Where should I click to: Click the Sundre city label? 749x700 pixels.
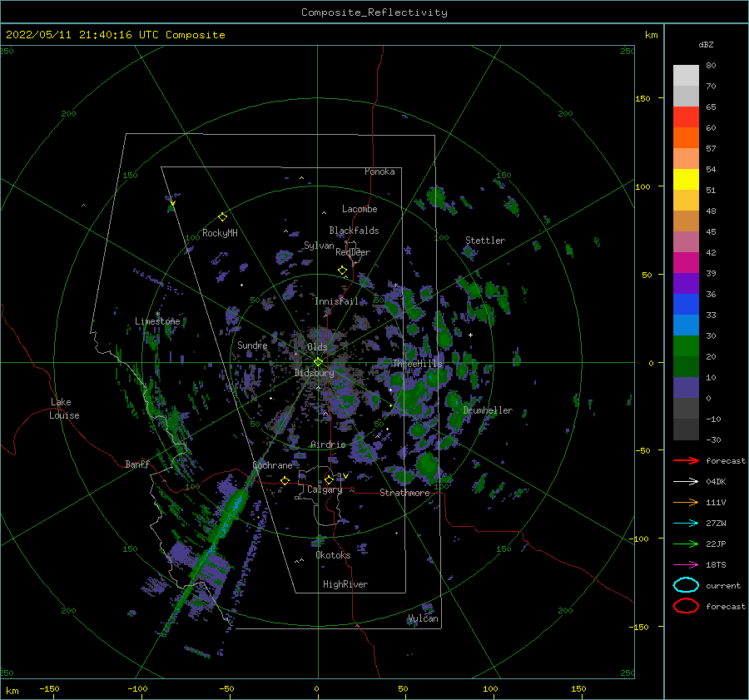click(x=252, y=345)
